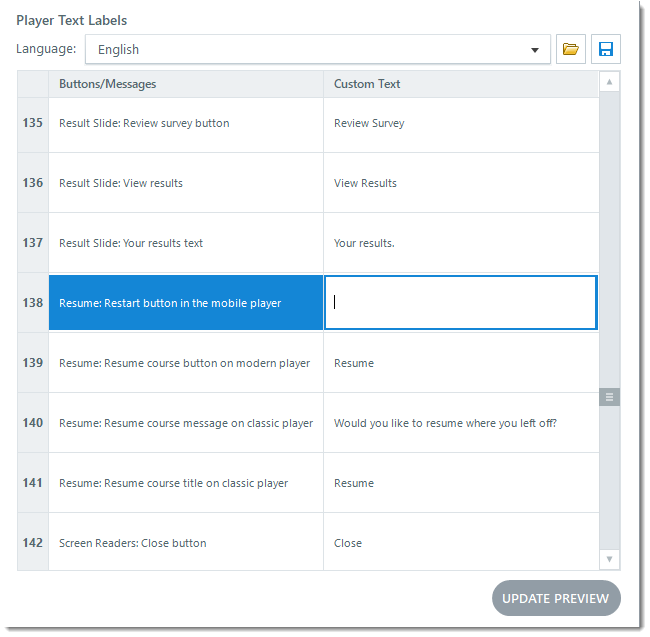Open the Language dropdown
The width and height of the screenshot is (650, 637).
coord(318,49)
